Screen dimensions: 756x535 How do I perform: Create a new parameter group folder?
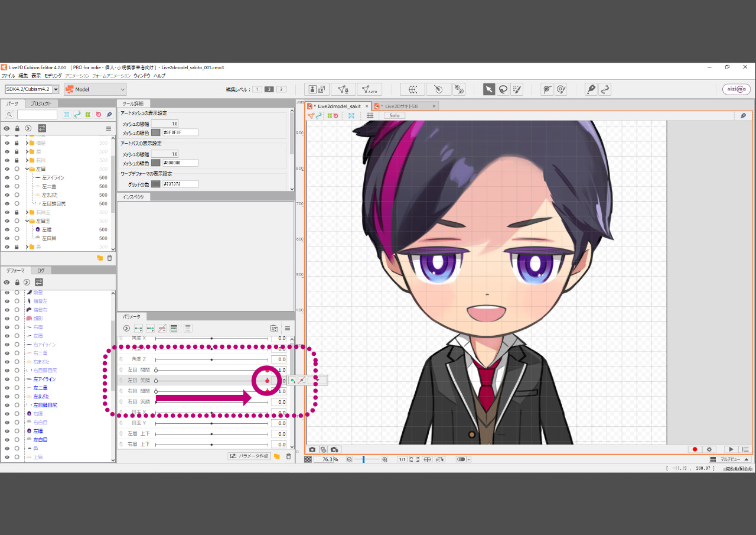(x=277, y=456)
